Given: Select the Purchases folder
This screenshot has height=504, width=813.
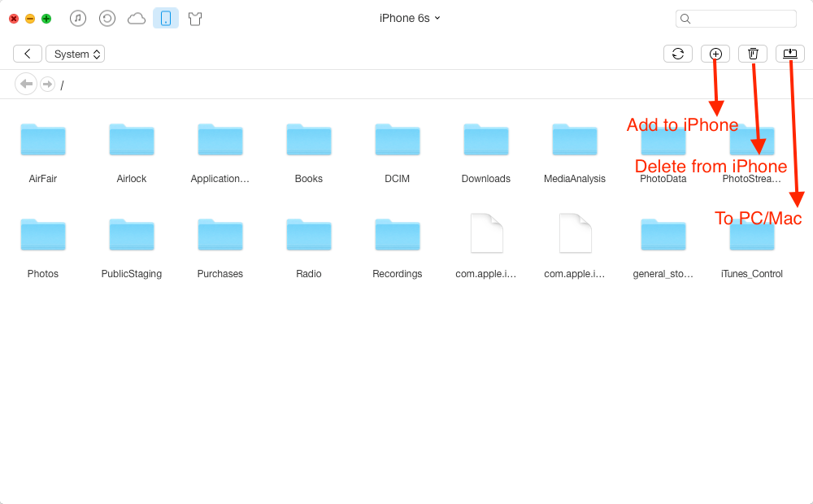Looking at the screenshot, I should point(220,235).
